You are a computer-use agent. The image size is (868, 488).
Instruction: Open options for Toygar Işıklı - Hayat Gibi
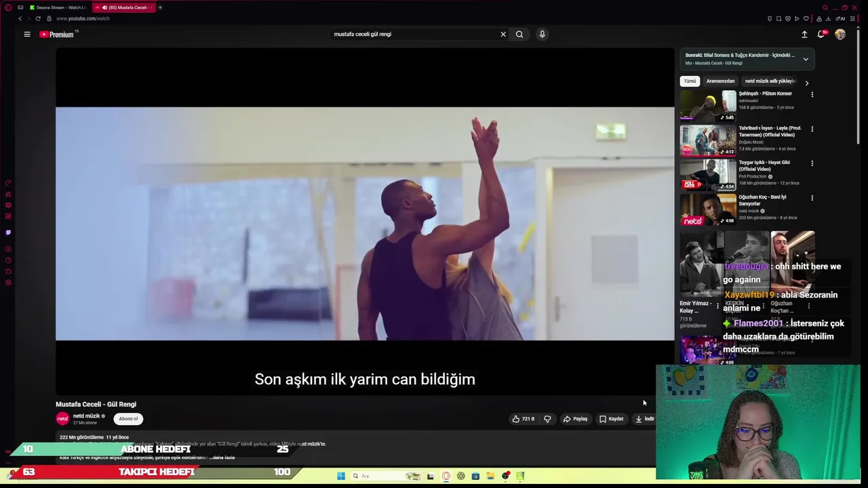812,163
